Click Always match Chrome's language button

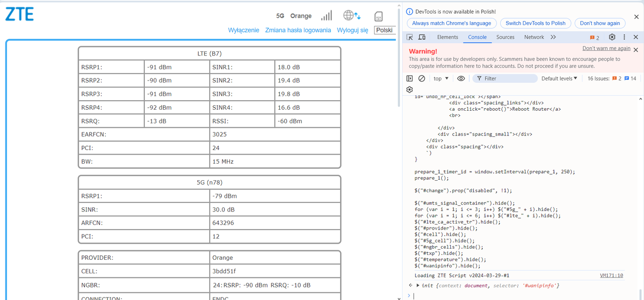click(x=451, y=23)
